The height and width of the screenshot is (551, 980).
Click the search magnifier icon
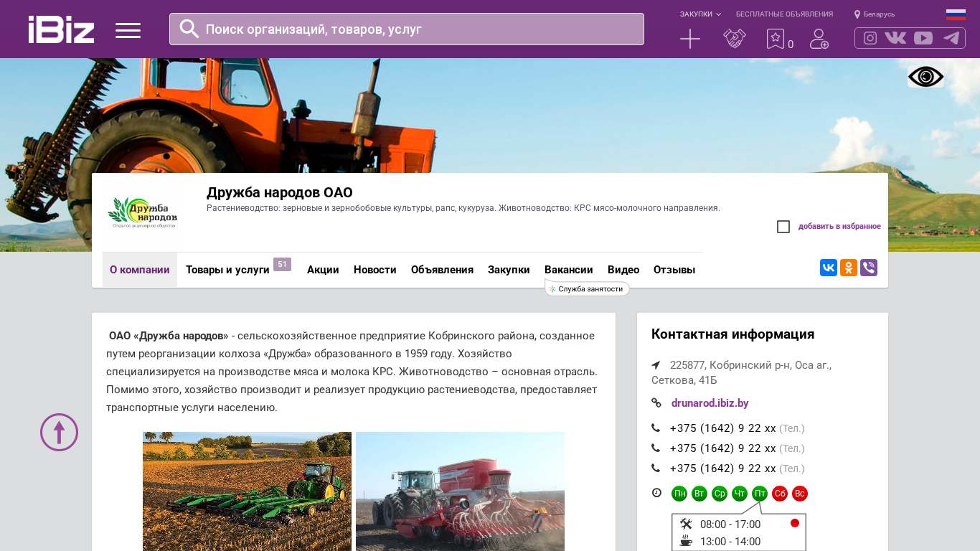click(189, 29)
